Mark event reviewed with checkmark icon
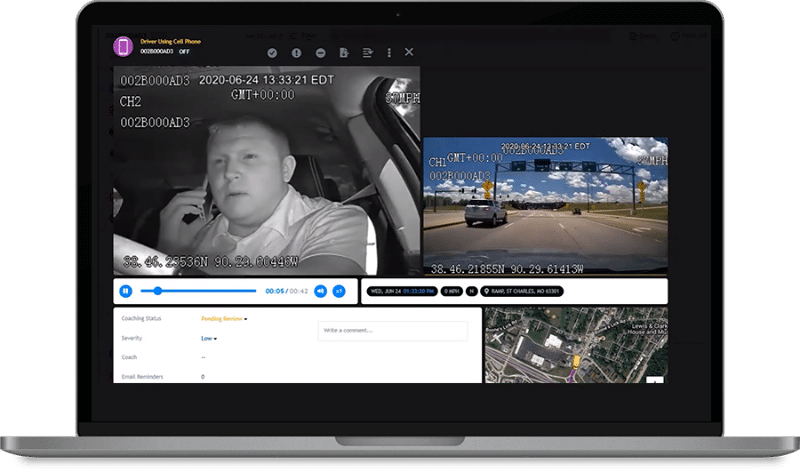 coord(272,53)
